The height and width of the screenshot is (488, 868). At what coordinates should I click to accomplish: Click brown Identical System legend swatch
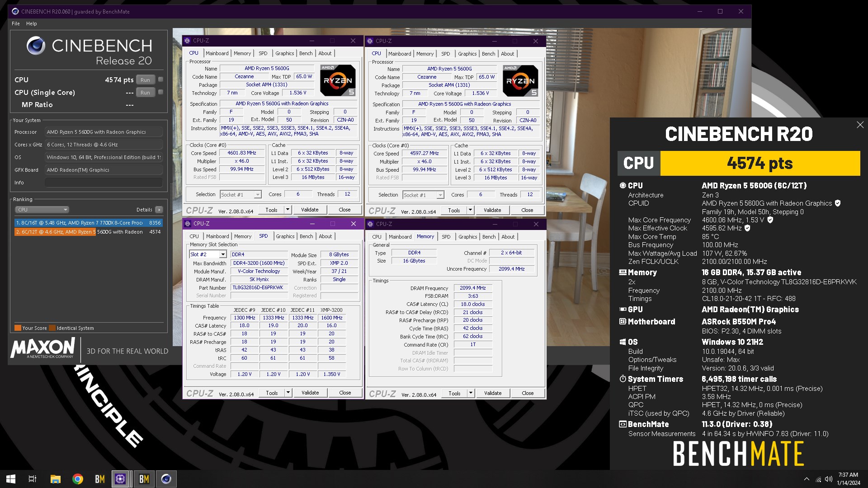click(52, 328)
